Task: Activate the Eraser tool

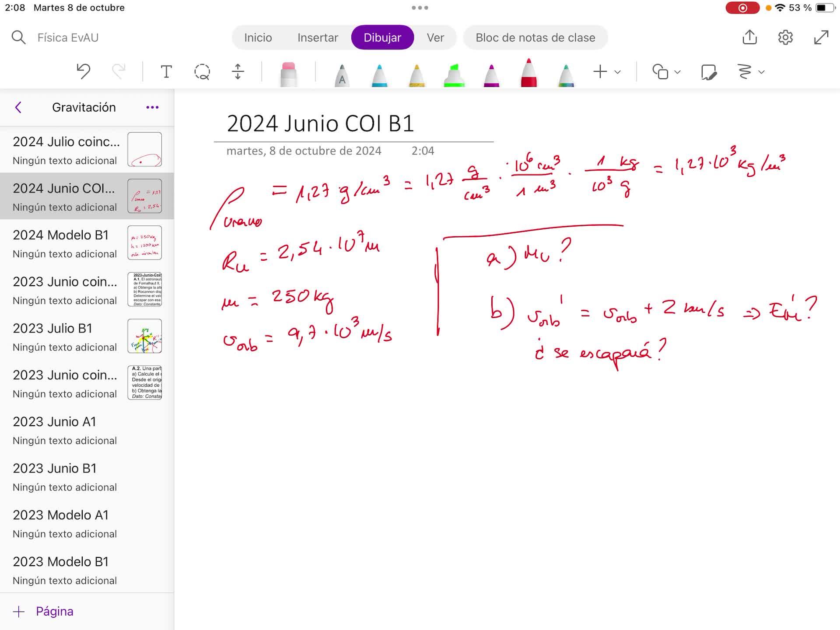Action: point(288,74)
